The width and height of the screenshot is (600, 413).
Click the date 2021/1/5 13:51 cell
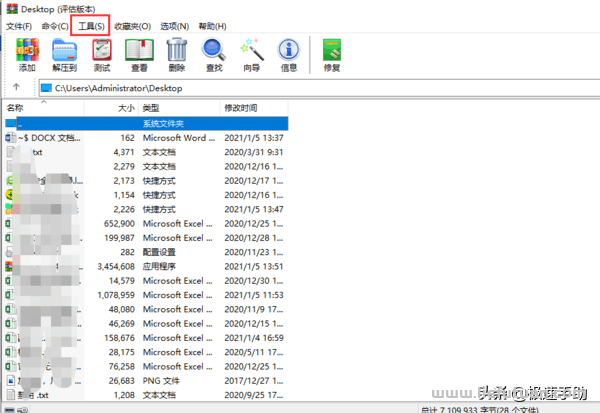coord(254,266)
